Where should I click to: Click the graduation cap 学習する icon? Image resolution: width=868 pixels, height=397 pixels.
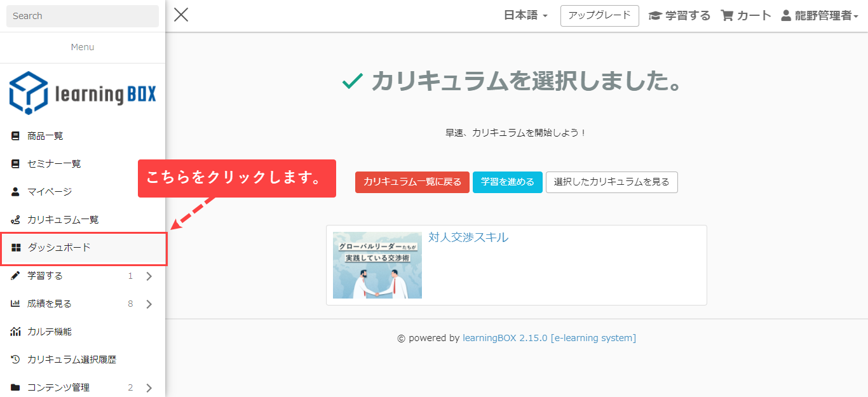(654, 16)
